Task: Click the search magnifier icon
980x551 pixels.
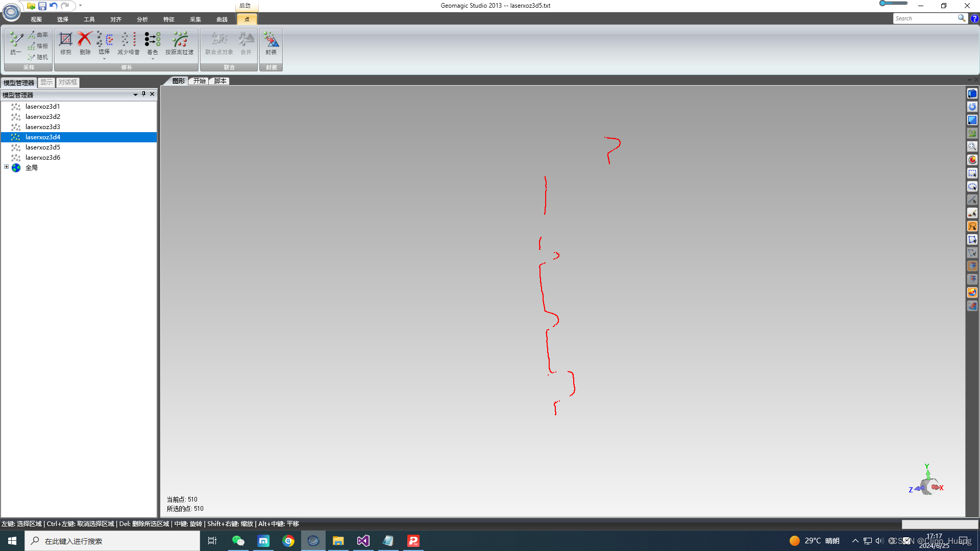Action: [x=962, y=18]
